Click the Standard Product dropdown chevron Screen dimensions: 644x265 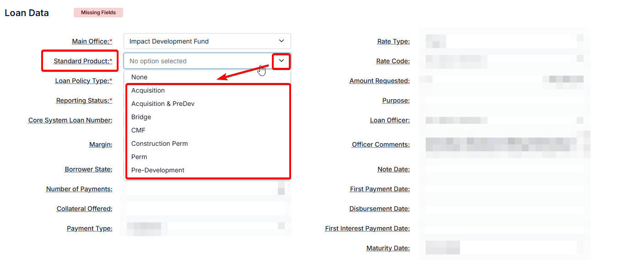[x=281, y=61]
